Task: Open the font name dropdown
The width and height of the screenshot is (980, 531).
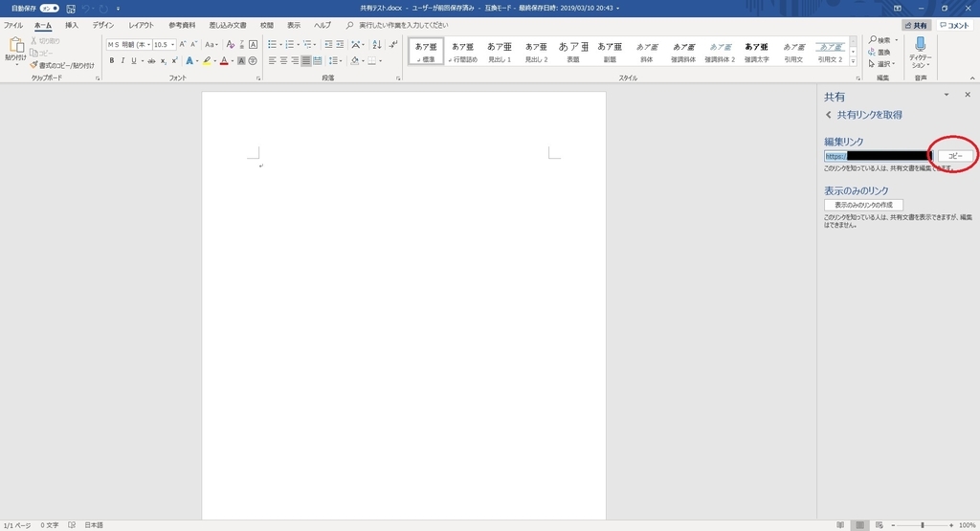Action: (x=148, y=44)
